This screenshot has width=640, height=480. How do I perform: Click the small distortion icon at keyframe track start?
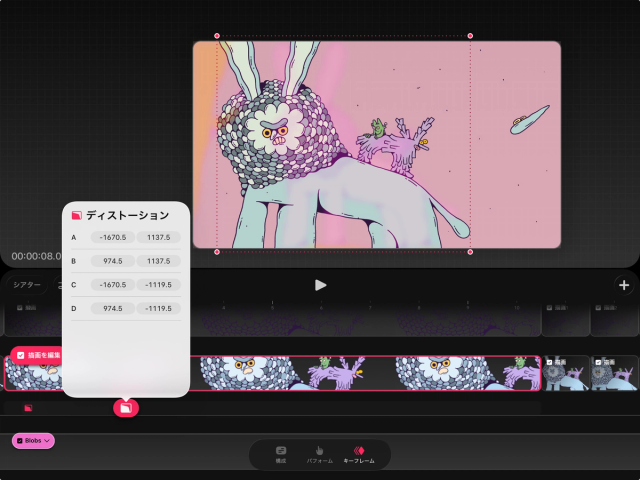point(28,408)
